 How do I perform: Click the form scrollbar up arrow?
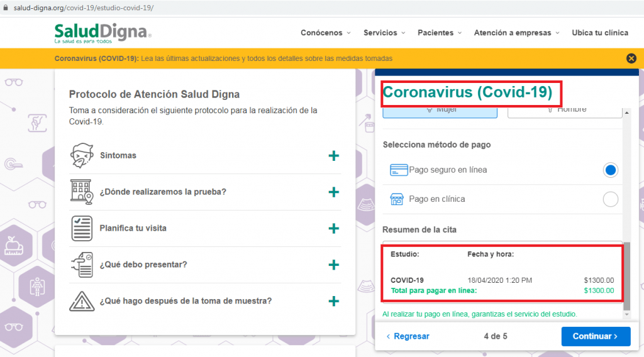(x=627, y=113)
